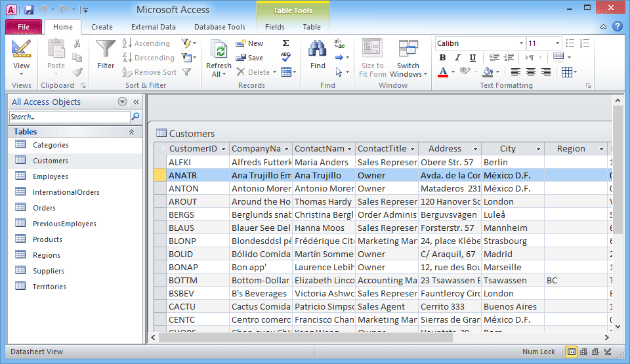Open the Region column dropdown arrow
The width and height of the screenshot is (630, 364).
[602, 149]
